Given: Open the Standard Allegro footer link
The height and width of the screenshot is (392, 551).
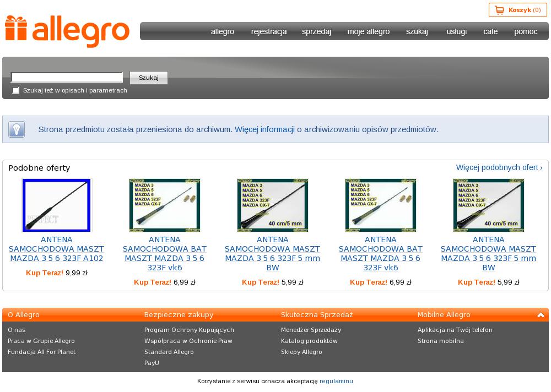Looking at the screenshot, I should 169,352.
